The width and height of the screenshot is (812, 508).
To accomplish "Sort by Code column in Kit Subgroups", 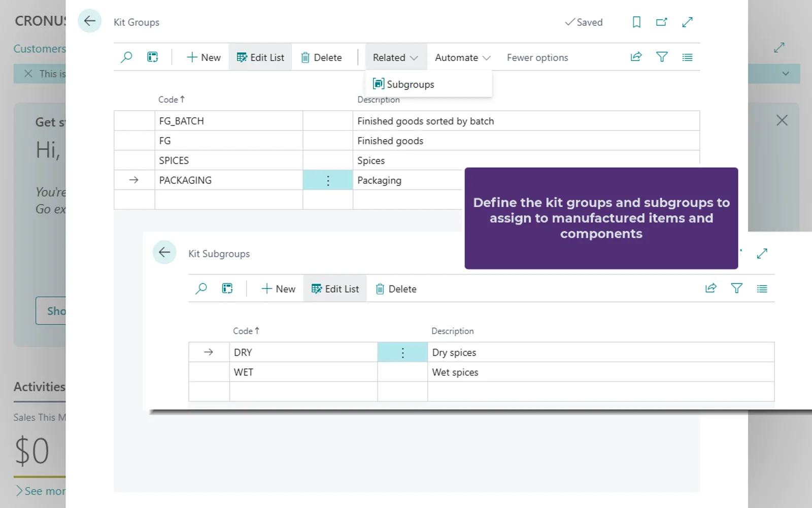I will (246, 331).
